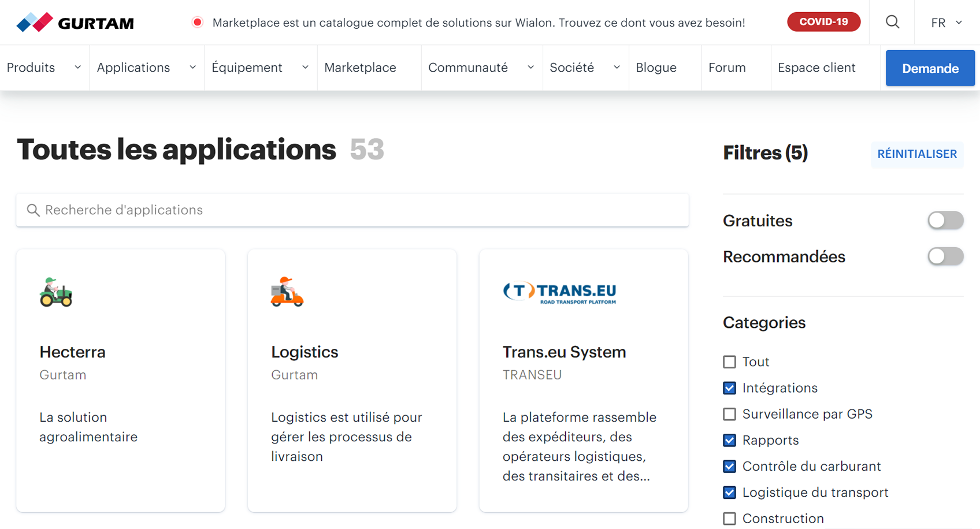
Task: Click the blue Demande button
Action: point(930,68)
